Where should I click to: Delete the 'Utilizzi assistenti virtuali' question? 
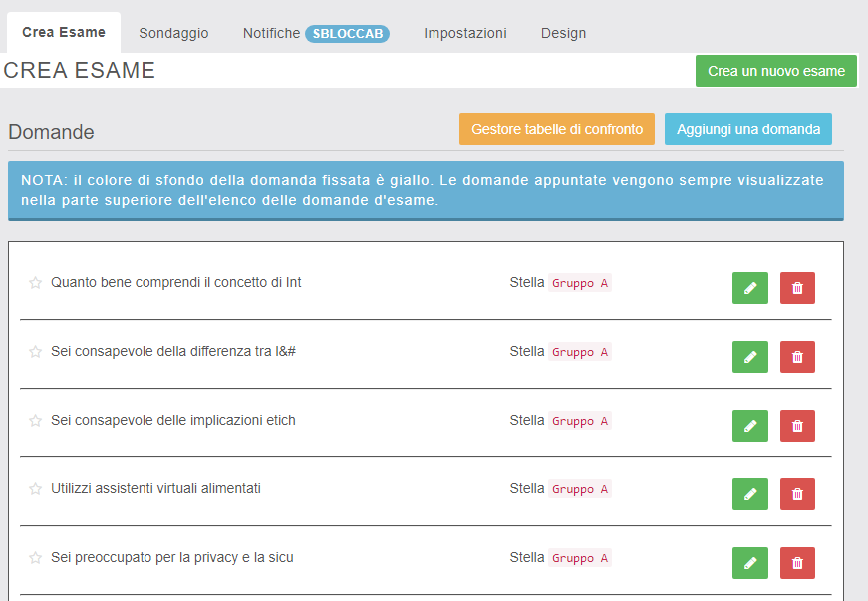797,494
